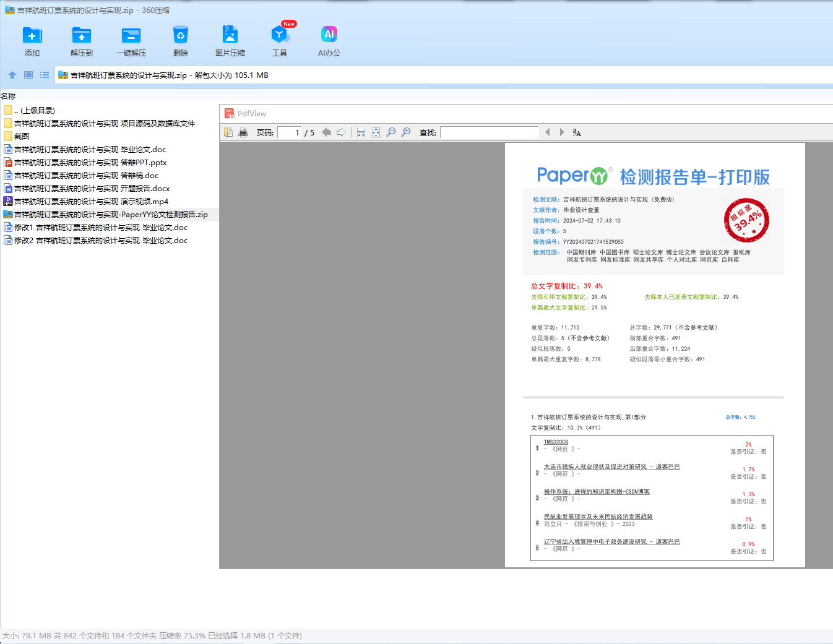Click the 页码 page number input field

click(289, 132)
